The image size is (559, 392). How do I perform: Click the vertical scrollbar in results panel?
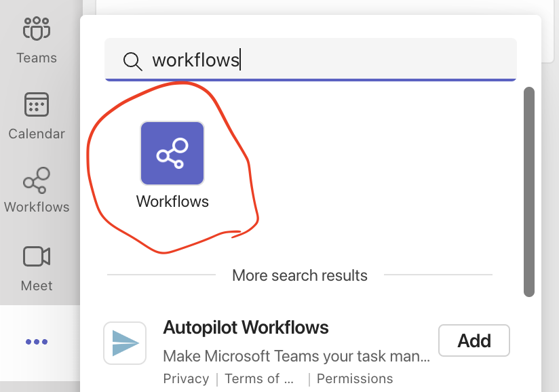tap(529, 192)
